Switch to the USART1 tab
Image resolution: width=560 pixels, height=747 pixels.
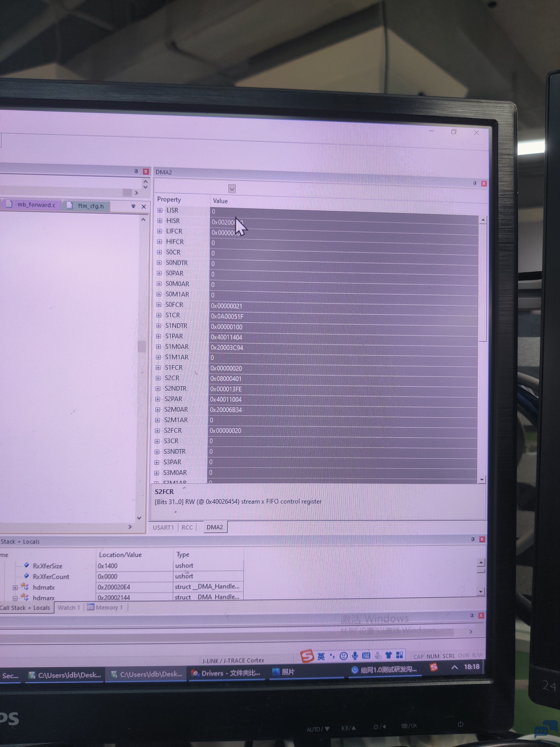pos(163,528)
